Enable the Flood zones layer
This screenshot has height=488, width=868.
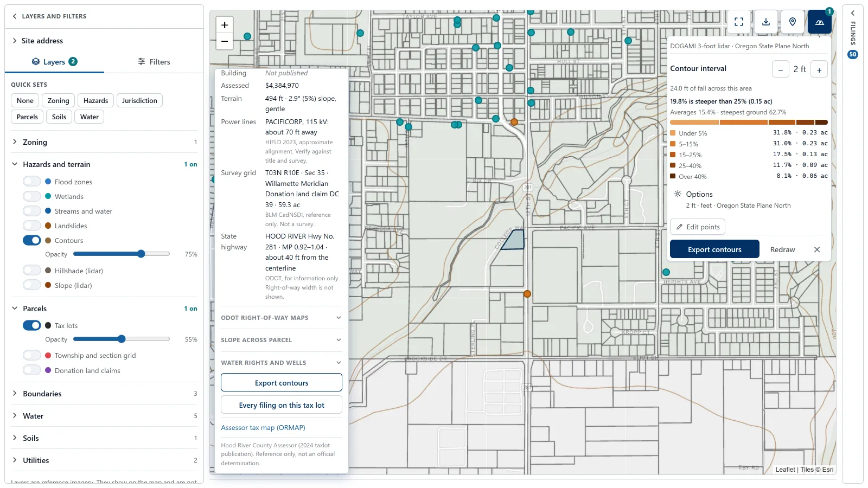[32, 182]
